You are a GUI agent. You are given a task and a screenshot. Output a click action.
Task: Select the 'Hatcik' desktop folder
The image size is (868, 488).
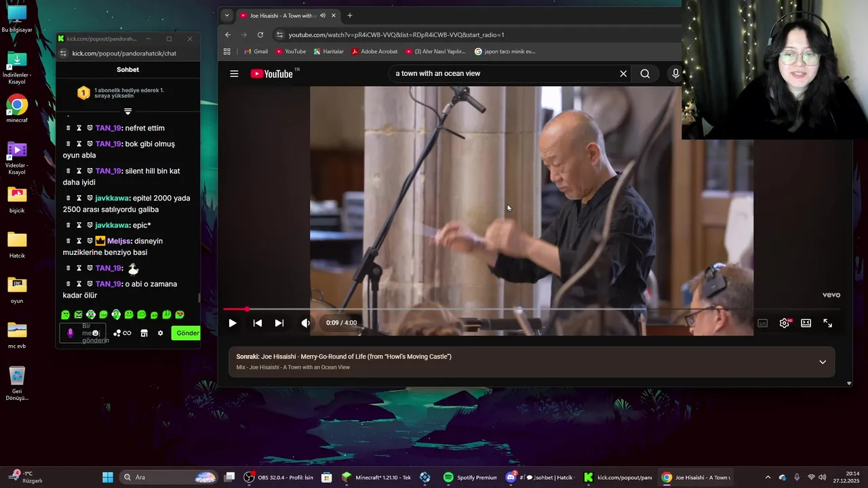(x=17, y=245)
